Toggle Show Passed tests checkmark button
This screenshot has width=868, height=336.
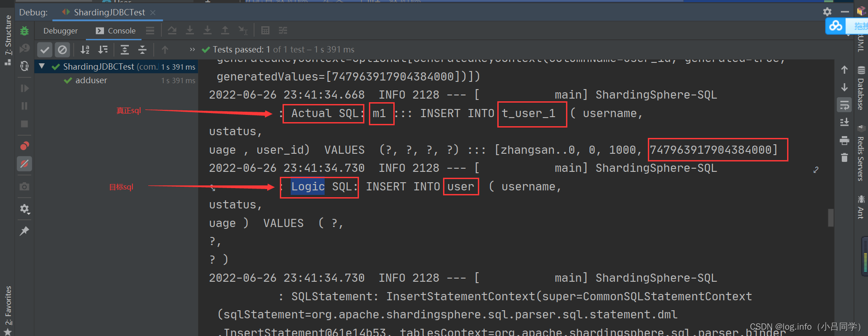click(x=45, y=49)
